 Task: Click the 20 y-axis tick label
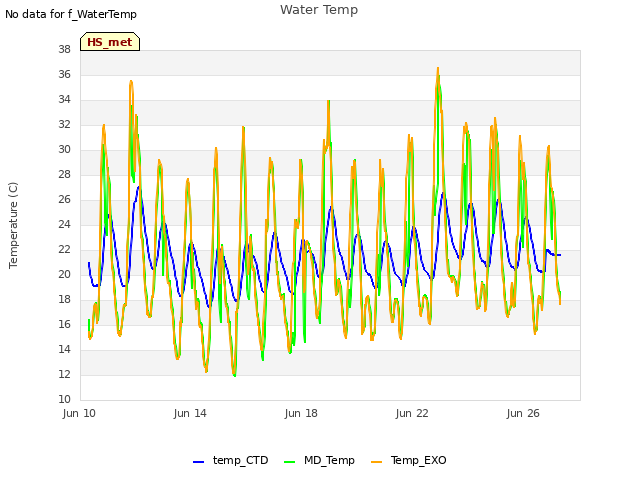[x=64, y=274]
